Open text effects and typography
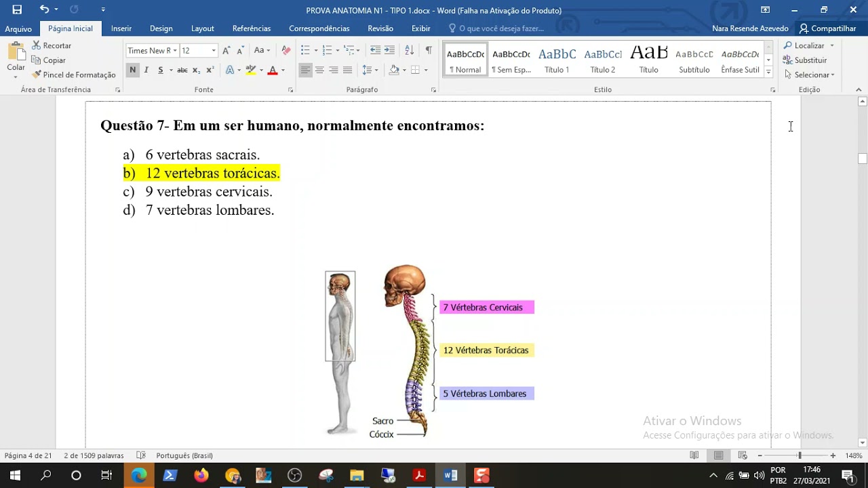Viewport: 868px width, 488px height. 230,70
